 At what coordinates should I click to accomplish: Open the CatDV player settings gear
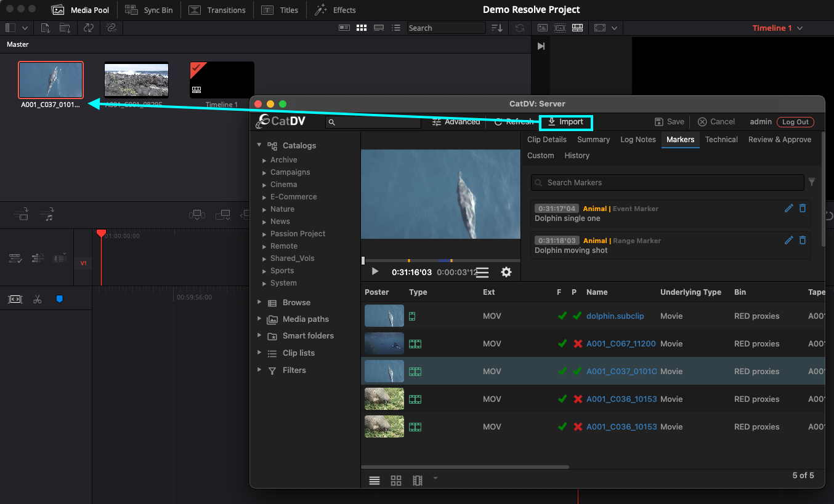[506, 272]
